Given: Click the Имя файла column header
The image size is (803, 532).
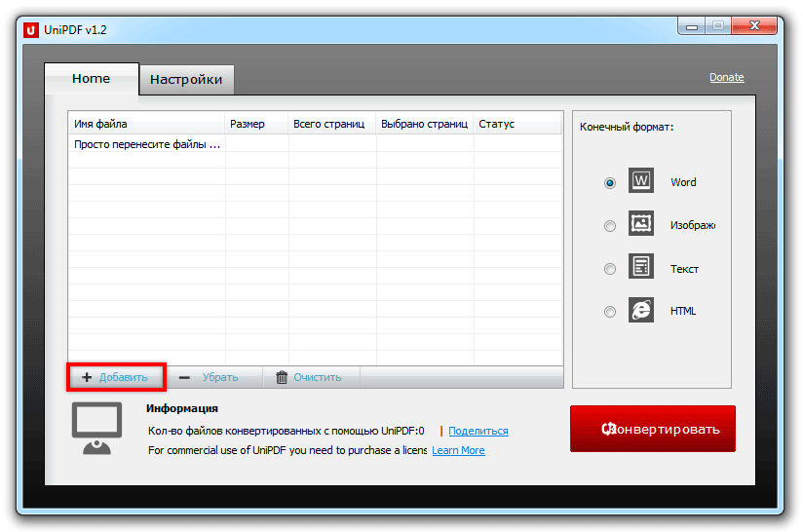Looking at the screenshot, I should (x=146, y=124).
